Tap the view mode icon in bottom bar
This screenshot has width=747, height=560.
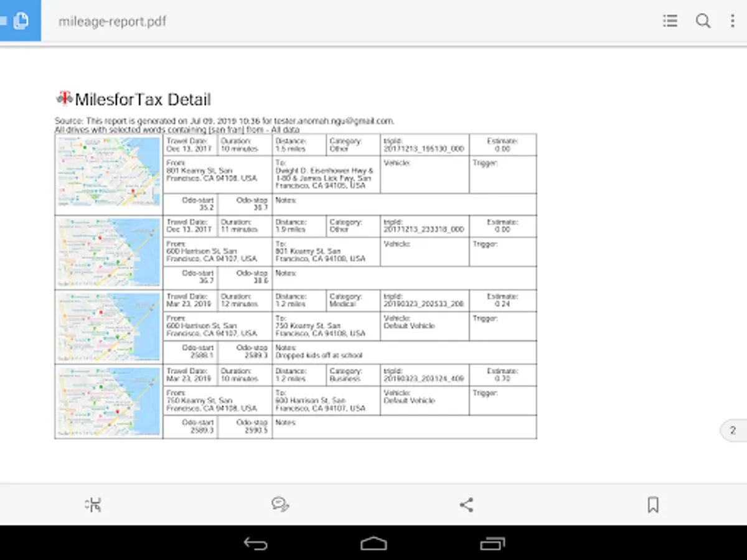93,505
